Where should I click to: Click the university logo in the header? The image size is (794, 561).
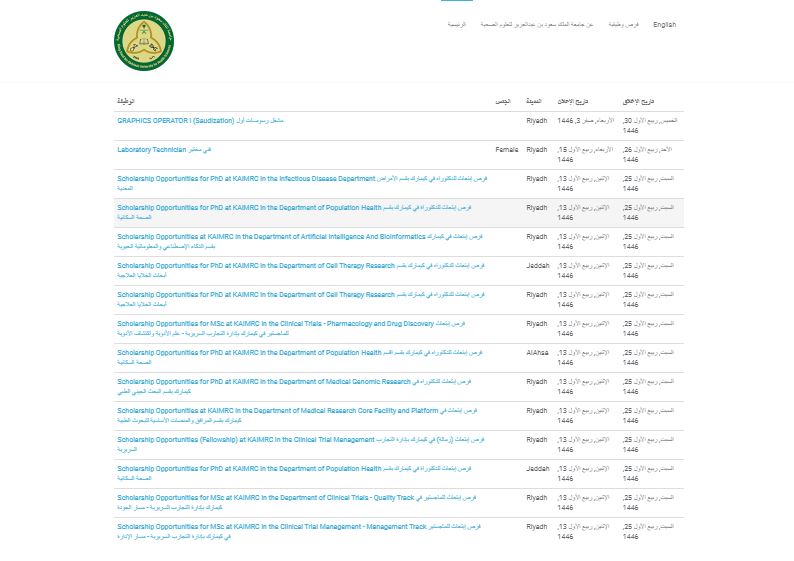pyautogui.click(x=144, y=40)
